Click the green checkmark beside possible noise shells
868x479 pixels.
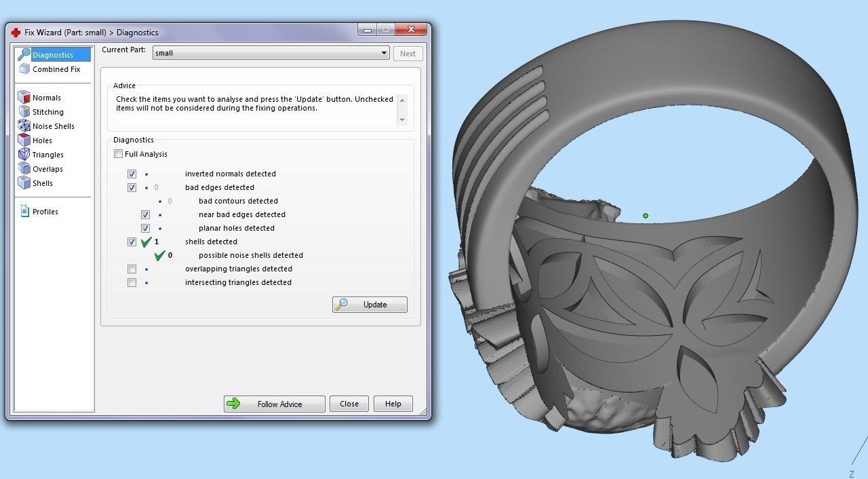(x=159, y=255)
